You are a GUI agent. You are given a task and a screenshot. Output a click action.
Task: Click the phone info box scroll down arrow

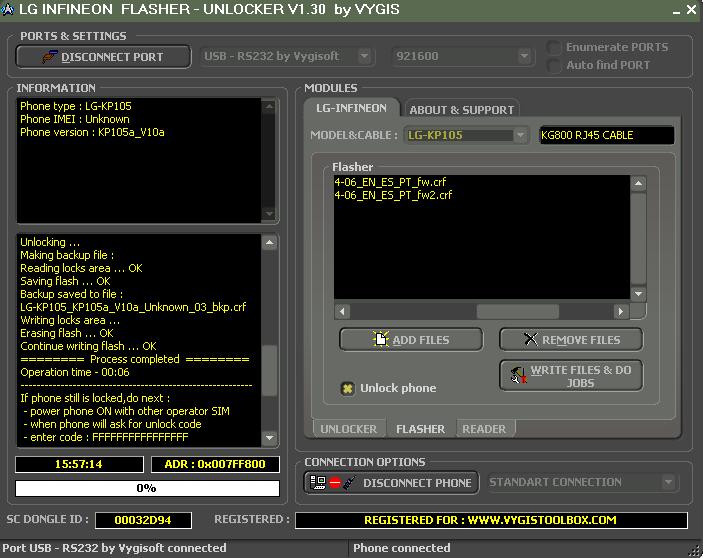coord(269,213)
